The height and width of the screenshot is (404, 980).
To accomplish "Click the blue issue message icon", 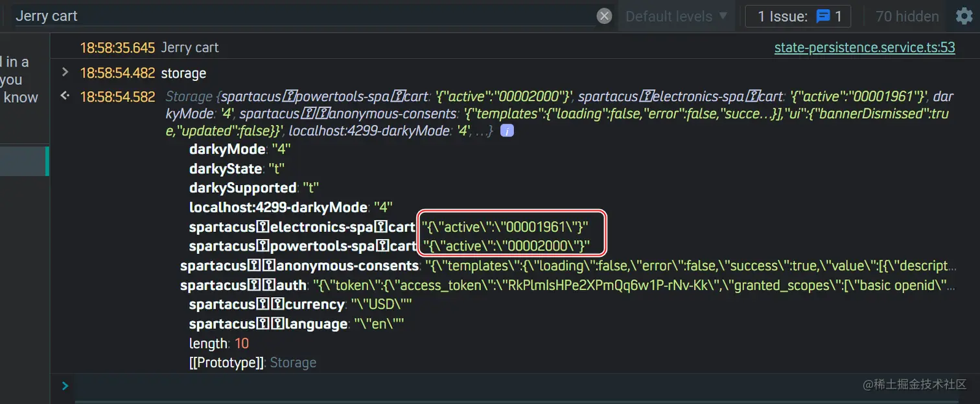I will (823, 16).
